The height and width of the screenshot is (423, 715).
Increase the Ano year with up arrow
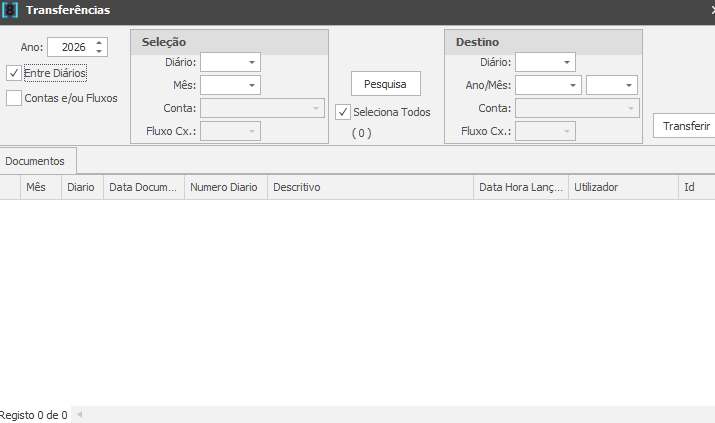(x=99, y=43)
